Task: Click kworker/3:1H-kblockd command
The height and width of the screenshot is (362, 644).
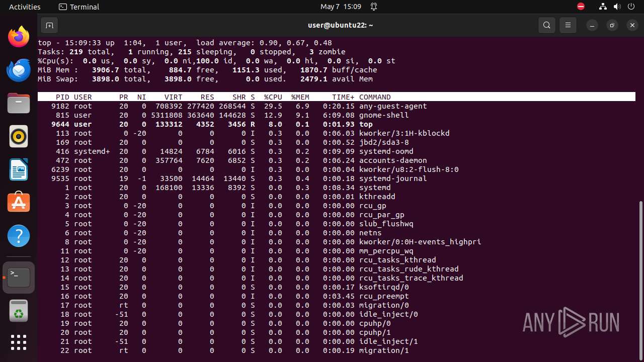Action: [405, 133]
